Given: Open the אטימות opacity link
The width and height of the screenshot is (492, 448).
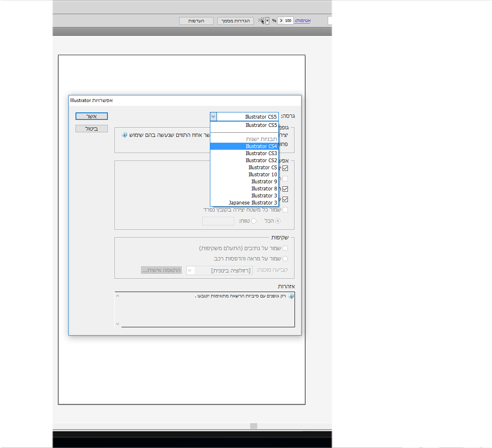Looking at the screenshot, I should coord(303,21).
